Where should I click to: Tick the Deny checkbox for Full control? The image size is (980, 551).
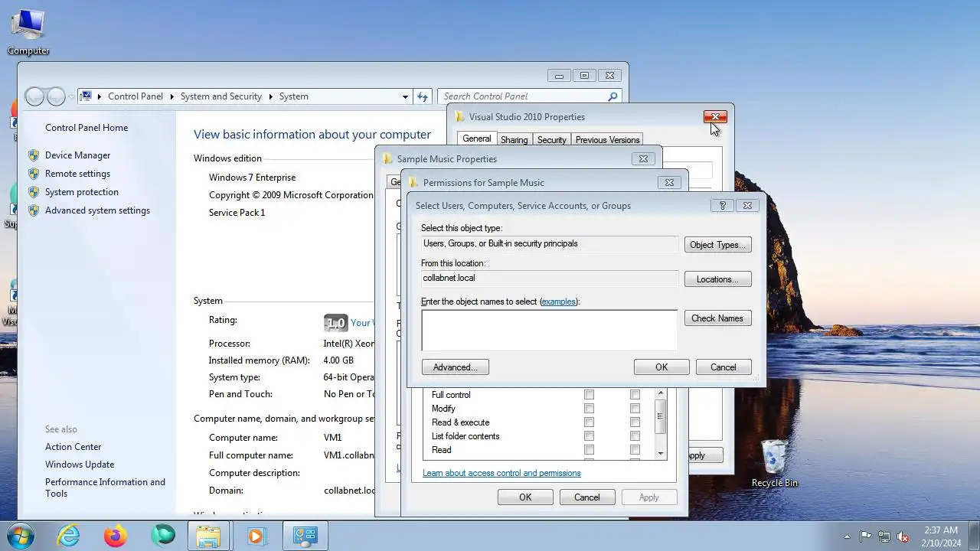[x=635, y=395]
